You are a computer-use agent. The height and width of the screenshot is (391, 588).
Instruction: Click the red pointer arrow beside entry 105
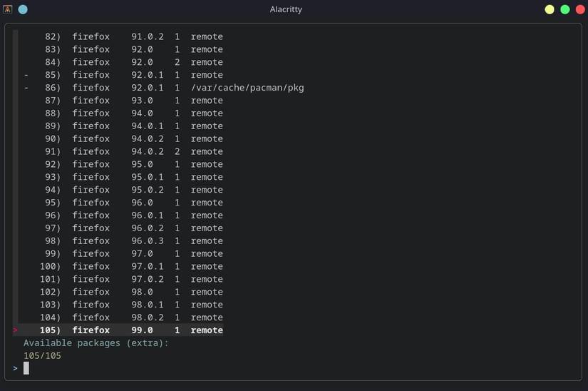coord(15,330)
